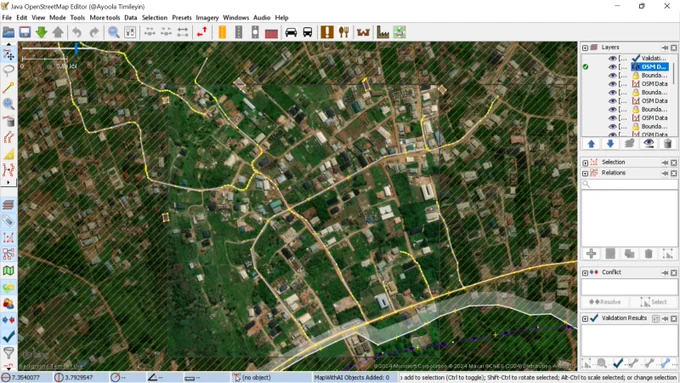Viewport: 680px width, 383px height.
Task: Move selected layer down button
Action: tap(610, 144)
